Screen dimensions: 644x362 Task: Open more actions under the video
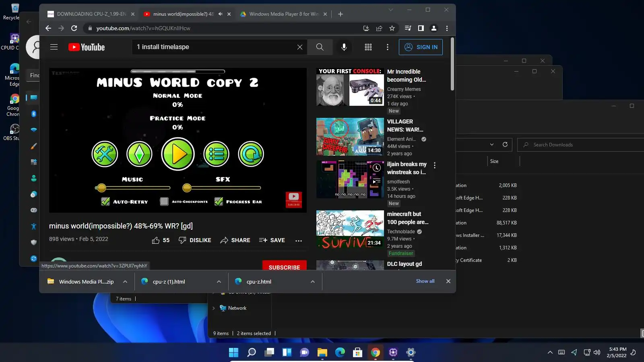[298, 241]
